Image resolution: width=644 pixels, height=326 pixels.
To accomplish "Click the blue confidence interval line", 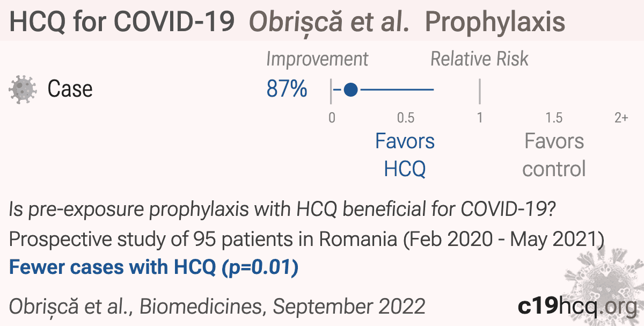I will coord(384,89).
